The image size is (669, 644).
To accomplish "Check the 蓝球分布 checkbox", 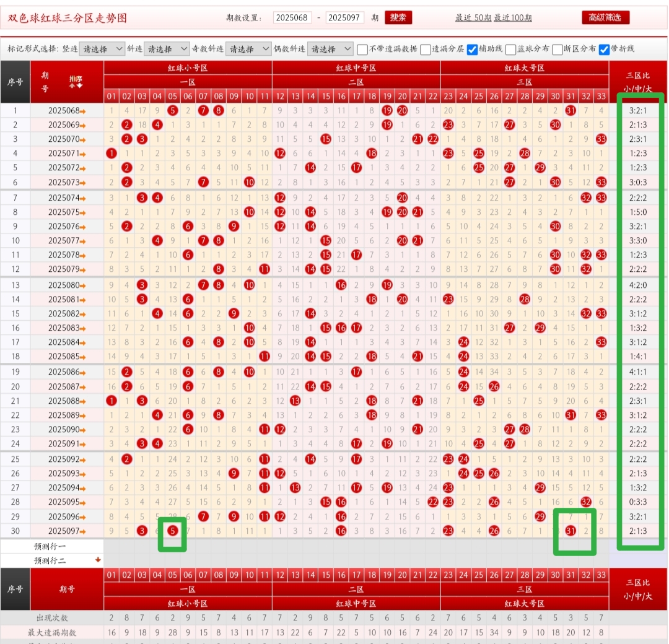I will (x=511, y=49).
